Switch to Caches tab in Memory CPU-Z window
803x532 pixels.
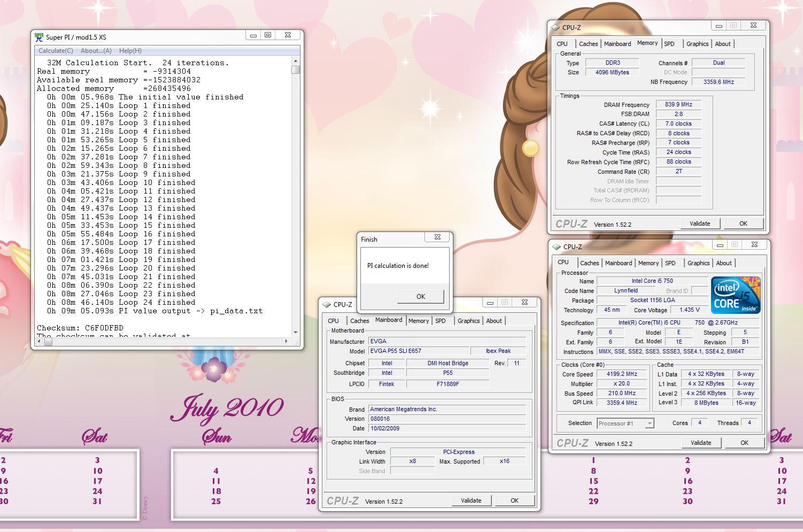pyautogui.click(x=588, y=44)
